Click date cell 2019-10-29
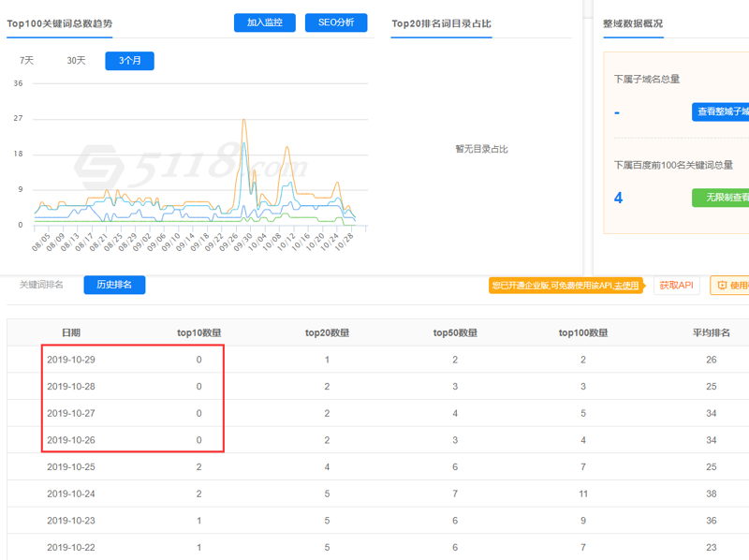The height and width of the screenshot is (560, 749). (71, 360)
